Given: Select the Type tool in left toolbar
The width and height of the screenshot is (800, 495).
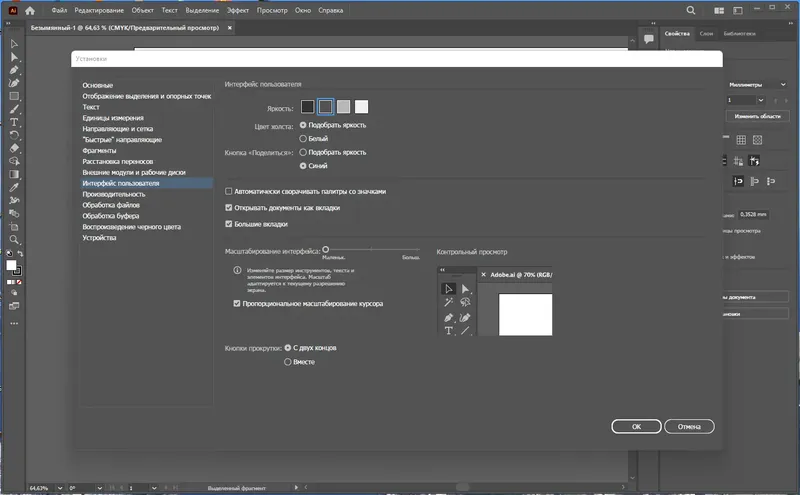Looking at the screenshot, I should (x=14, y=122).
